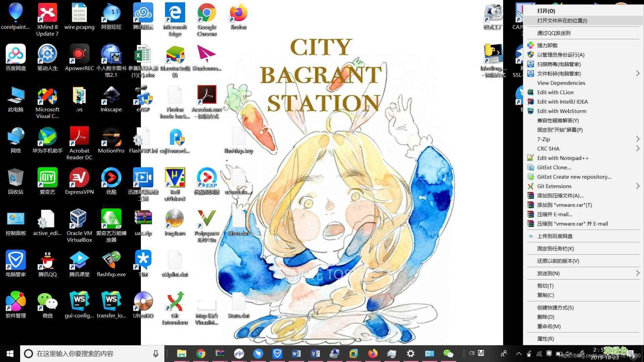The width and height of the screenshot is (644, 362).
Task: Choose 复制(C) in the context menu
Action: [583, 295]
